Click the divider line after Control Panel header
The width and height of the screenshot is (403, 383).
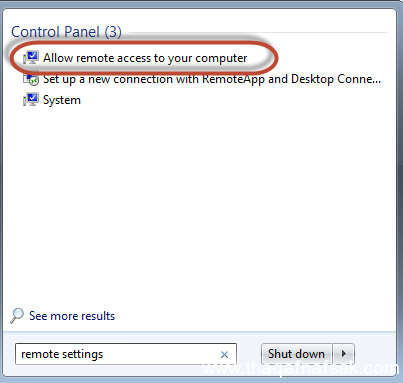[x=258, y=32]
